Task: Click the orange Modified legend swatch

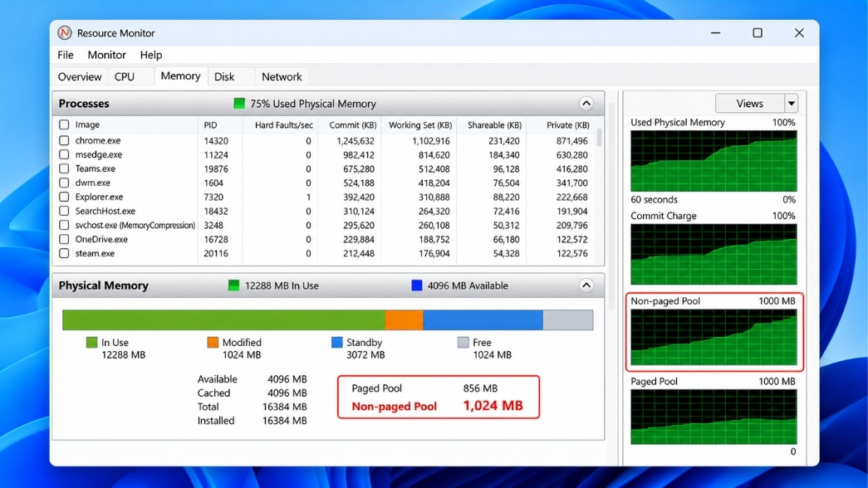Action: coord(213,343)
